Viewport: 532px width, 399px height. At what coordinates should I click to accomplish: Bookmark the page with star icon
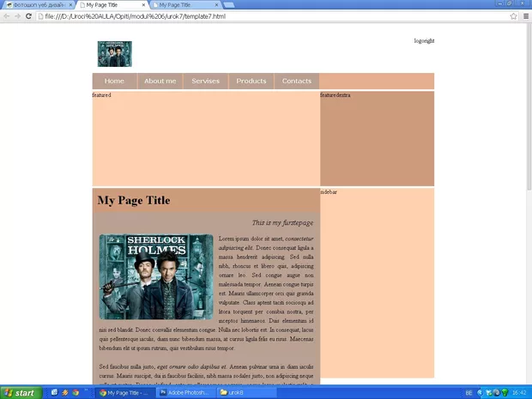click(514, 16)
